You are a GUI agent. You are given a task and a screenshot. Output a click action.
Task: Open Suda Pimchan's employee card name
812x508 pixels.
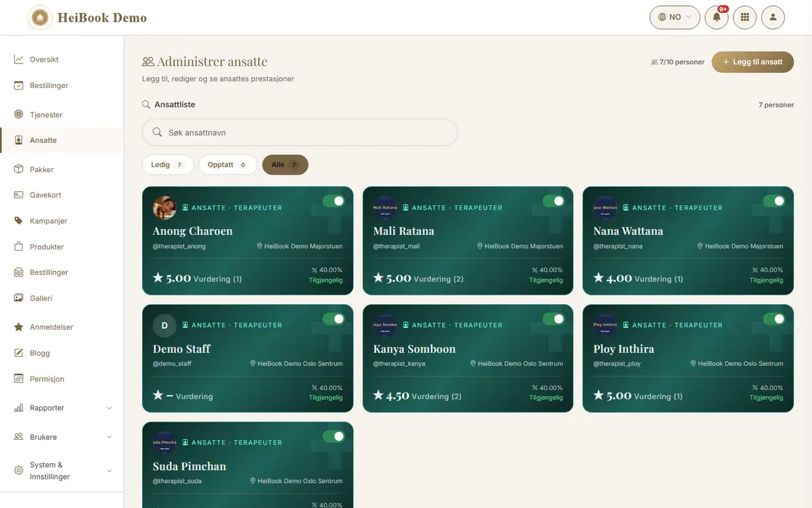point(189,466)
